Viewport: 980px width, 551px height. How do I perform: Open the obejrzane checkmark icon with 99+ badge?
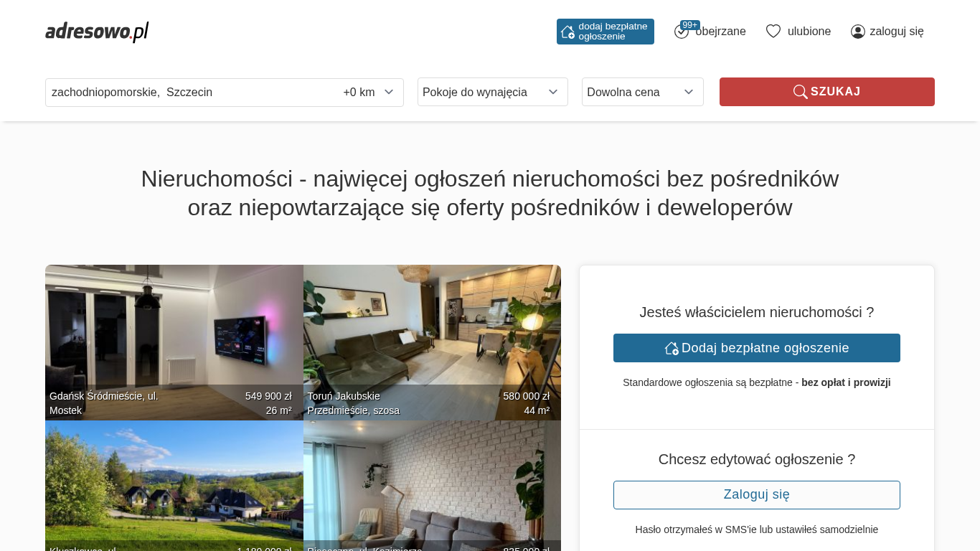(682, 32)
